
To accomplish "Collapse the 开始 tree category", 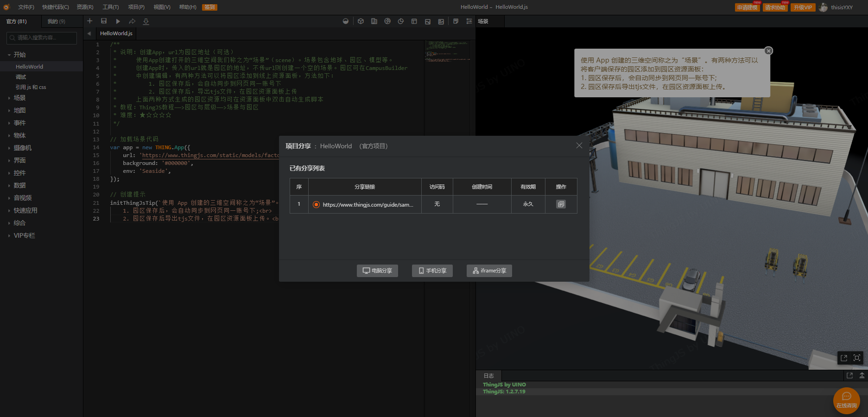I will coord(9,55).
